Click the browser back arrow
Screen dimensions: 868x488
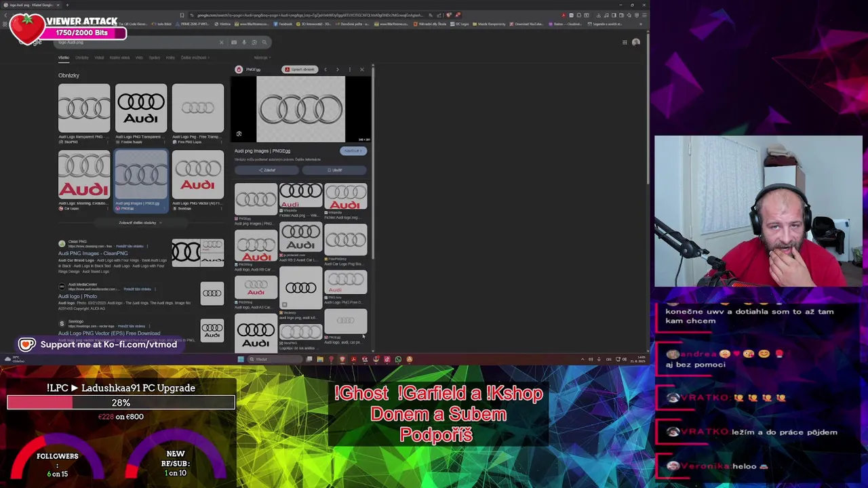[5, 15]
